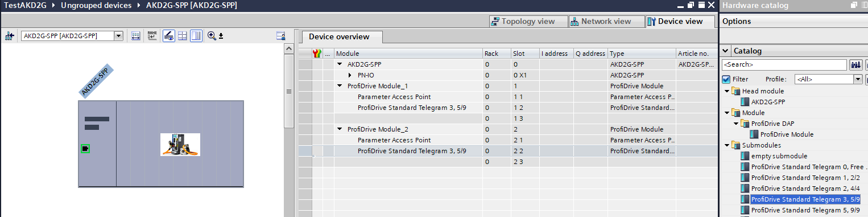Viewport: 868px width, 217px height.
Task: Select ProfiDrive Standard Telegram 5, 9/9
Action: 800,210
